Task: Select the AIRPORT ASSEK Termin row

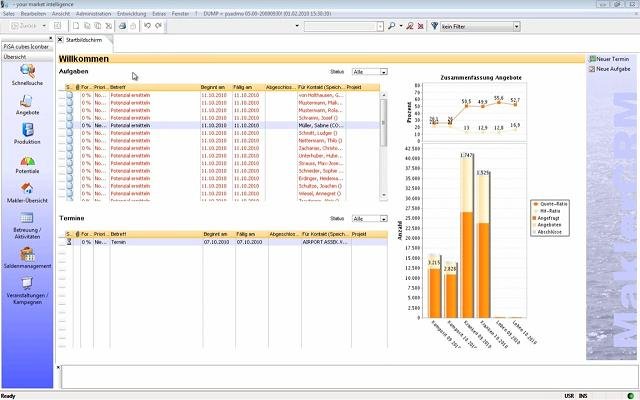Action: pos(227,242)
